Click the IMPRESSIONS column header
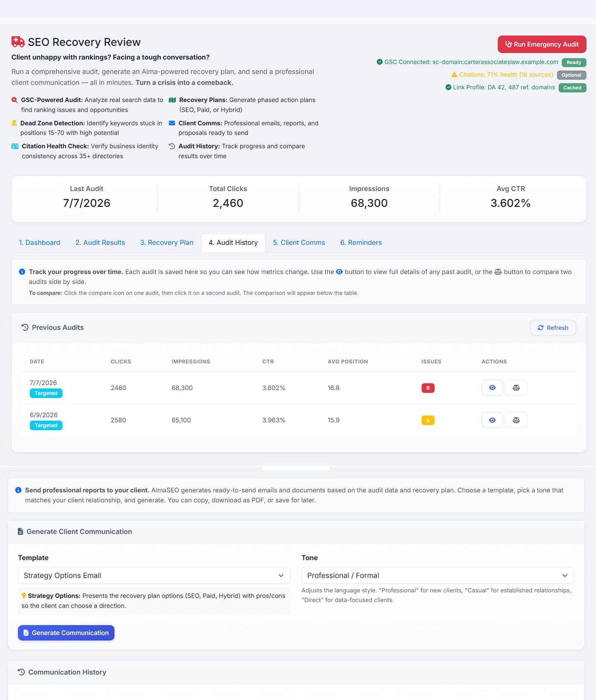This screenshot has height=700, width=596. 191,362
